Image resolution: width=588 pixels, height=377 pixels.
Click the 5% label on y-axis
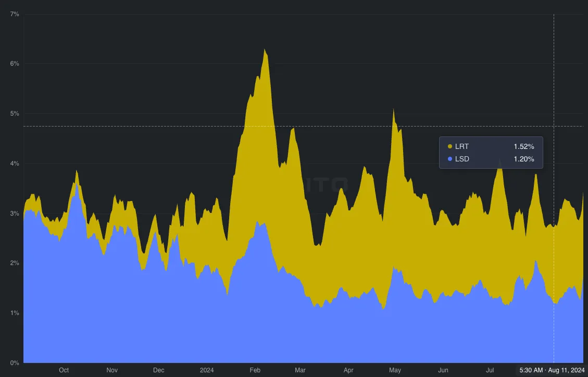pos(15,114)
